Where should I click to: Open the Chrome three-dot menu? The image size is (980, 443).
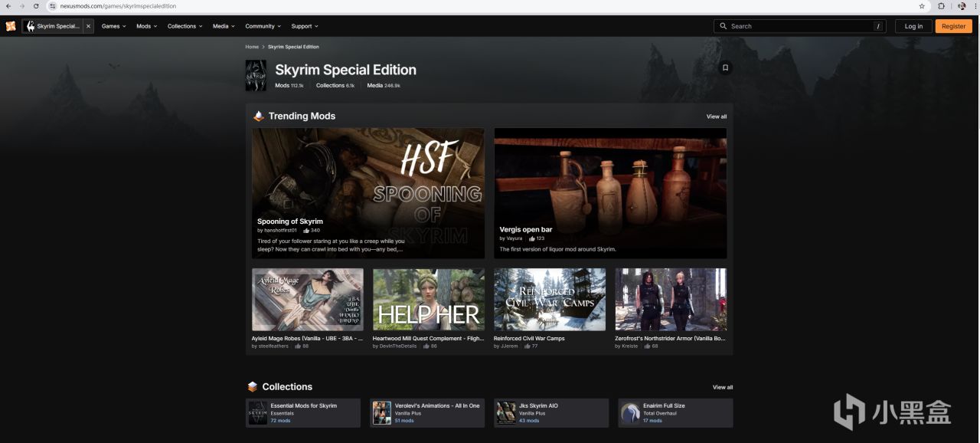(974, 6)
